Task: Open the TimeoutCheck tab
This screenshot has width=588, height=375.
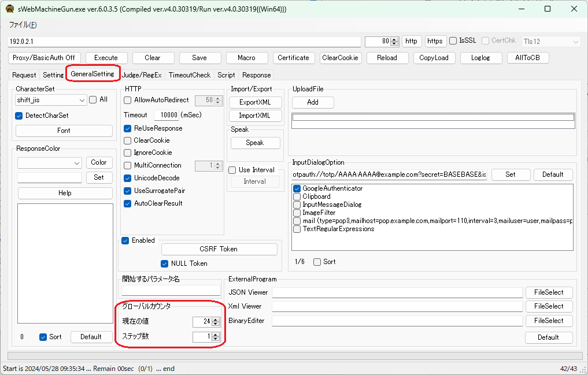Action: (x=190, y=75)
